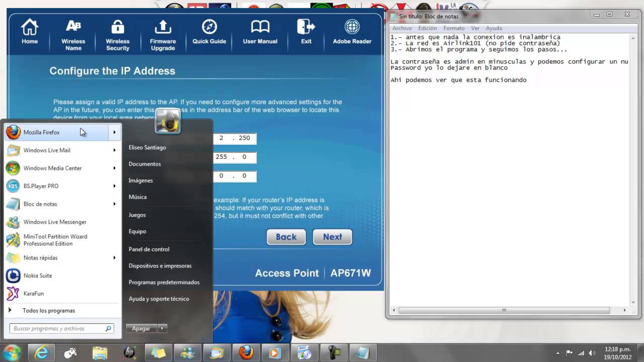644x362 pixels.
Task: Expand Bloc de notas jump list arrow
Action: [115, 204]
